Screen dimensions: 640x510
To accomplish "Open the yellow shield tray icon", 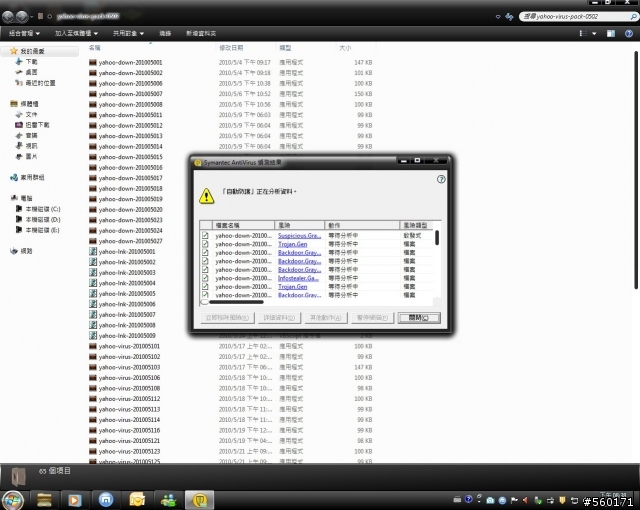I will click(562, 500).
